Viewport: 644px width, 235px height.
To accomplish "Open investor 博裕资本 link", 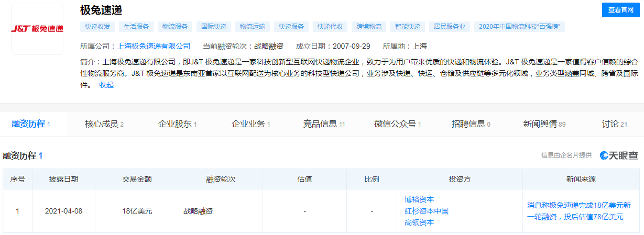I will coord(419,199).
